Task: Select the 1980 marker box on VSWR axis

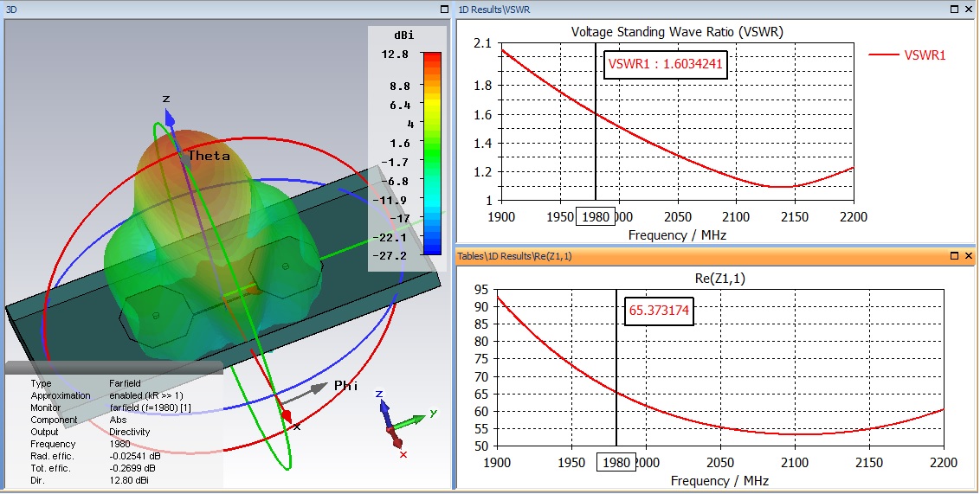Action: coord(596,216)
